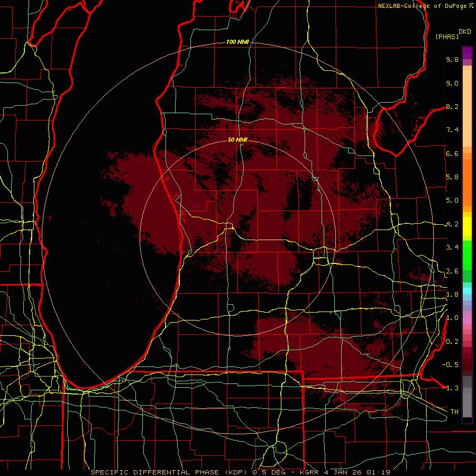Click the 5.0 value on the scale
This screenshot has width=476, height=476.
(x=452, y=200)
